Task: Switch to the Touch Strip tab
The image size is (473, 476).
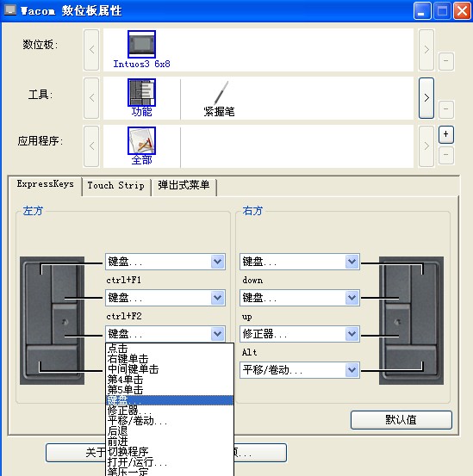Action: tap(116, 185)
